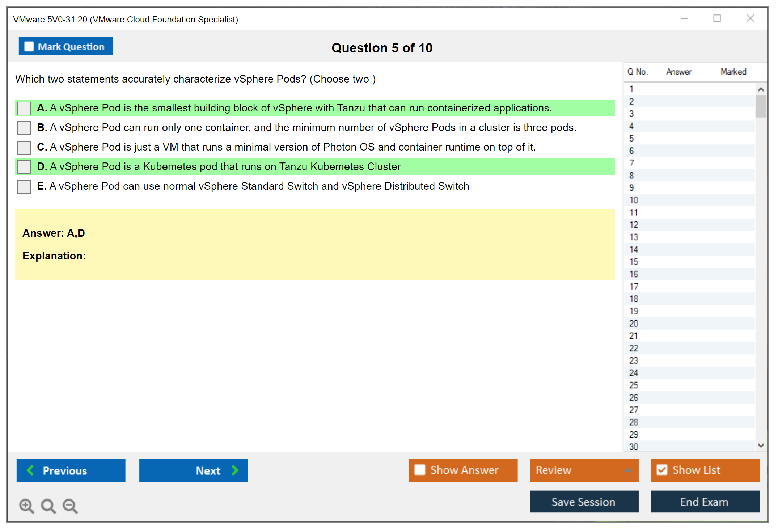Close the VMware exam window
Viewport: 778px width, 532px height.
(x=750, y=18)
